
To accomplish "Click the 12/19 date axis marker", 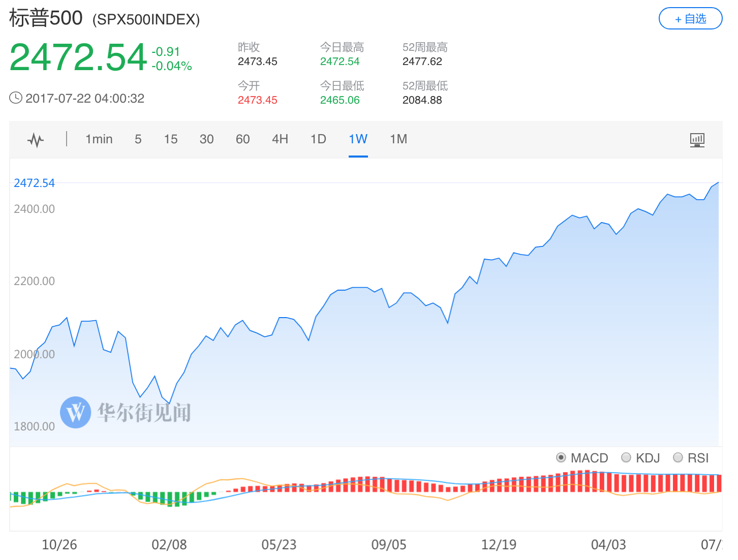I will click(499, 545).
